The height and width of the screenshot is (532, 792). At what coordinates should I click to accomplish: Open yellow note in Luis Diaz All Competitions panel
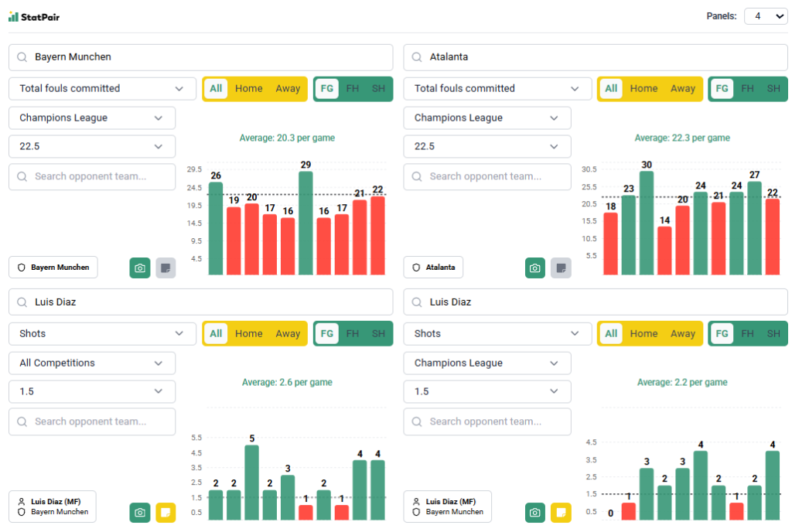pyautogui.click(x=166, y=512)
